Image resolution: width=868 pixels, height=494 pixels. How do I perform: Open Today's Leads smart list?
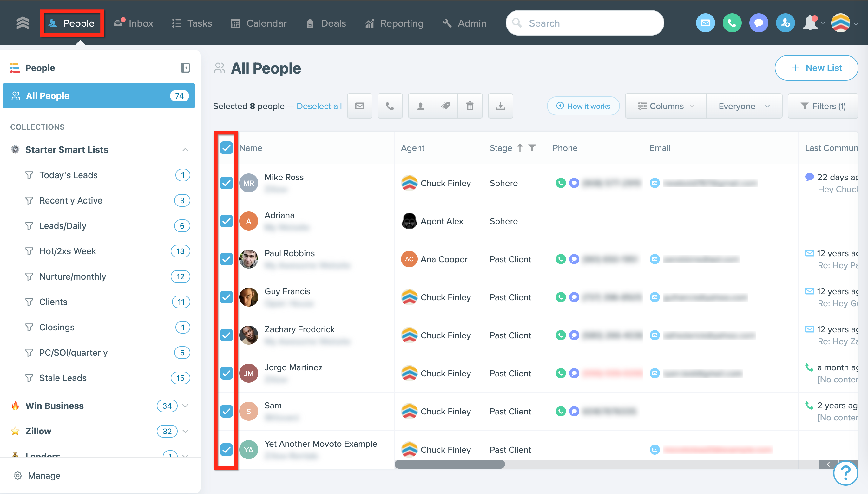pos(68,175)
